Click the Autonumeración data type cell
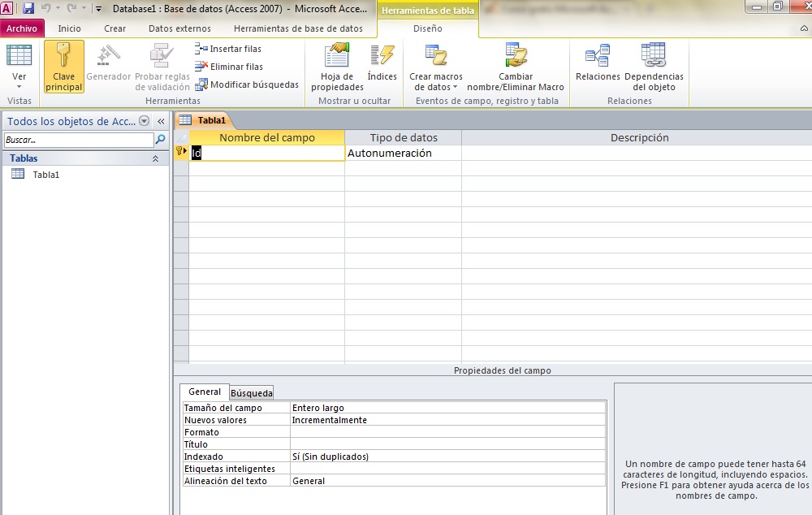Viewport: 812px width, 515px height. click(x=403, y=153)
